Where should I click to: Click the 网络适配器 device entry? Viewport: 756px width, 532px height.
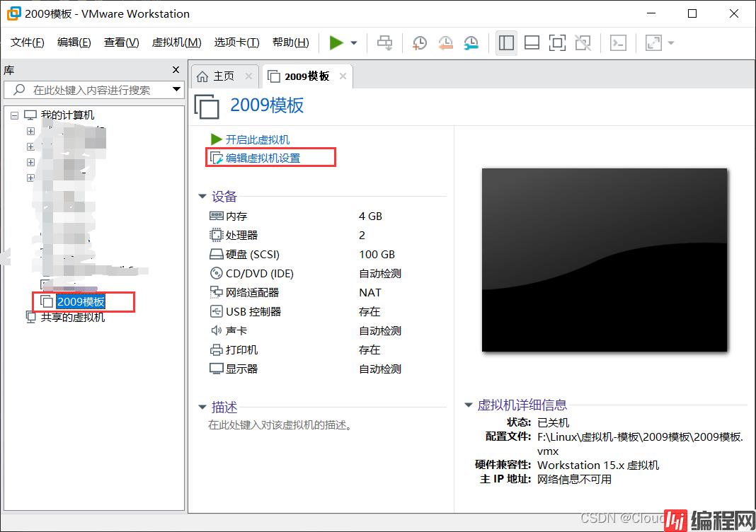(x=252, y=292)
